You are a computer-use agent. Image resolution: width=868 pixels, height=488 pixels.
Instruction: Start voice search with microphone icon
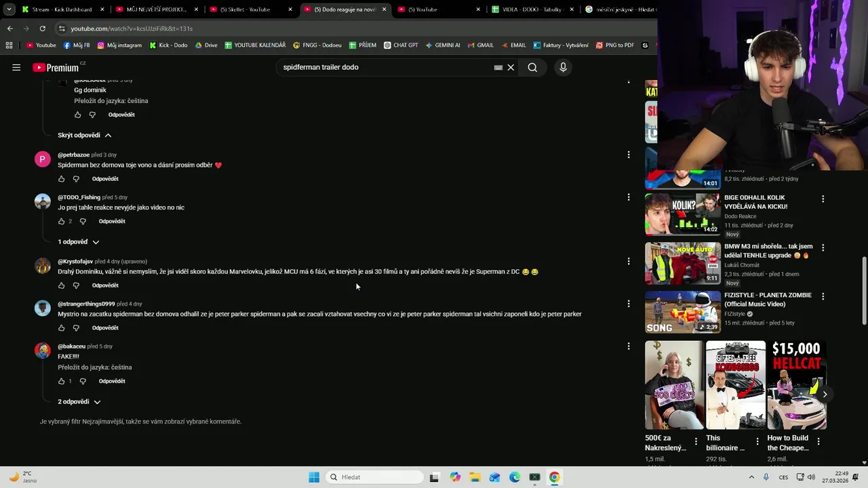click(x=563, y=67)
